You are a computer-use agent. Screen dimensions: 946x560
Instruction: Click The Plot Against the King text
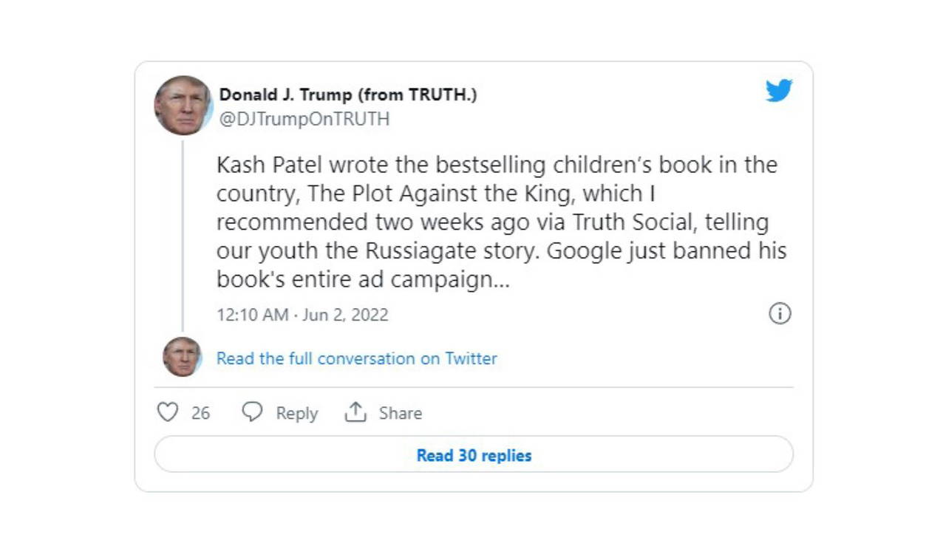point(443,194)
